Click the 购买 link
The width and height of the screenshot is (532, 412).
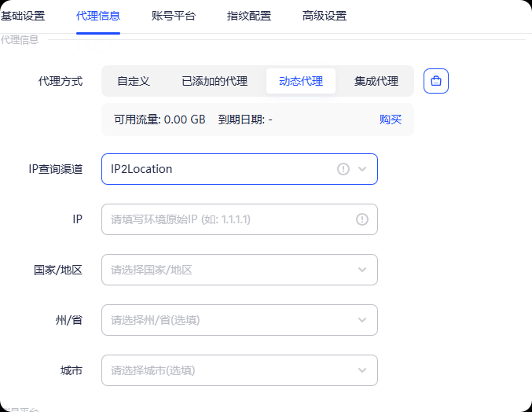click(391, 120)
